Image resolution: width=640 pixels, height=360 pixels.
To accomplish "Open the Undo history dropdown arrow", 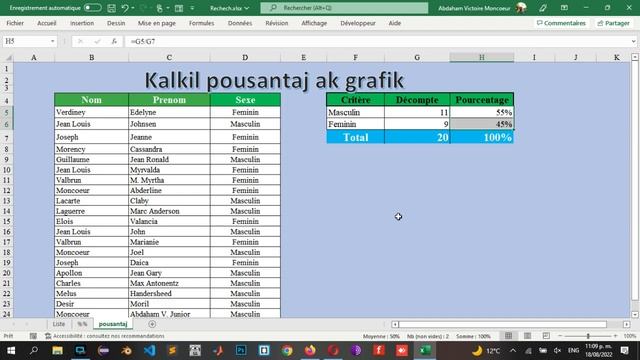I will click(133, 8).
